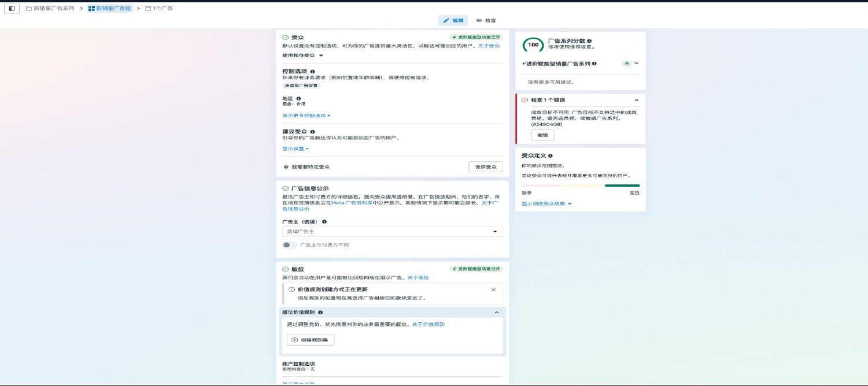Switch to the 编辑 tab
The height and width of the screenshot is (386, 868).
point(453,20)
